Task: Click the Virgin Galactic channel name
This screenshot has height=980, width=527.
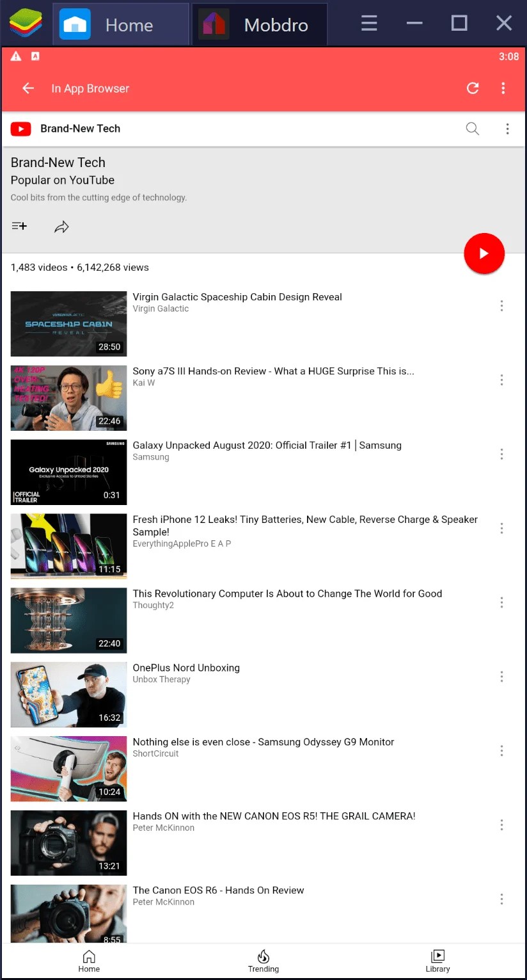Action: 161,309
